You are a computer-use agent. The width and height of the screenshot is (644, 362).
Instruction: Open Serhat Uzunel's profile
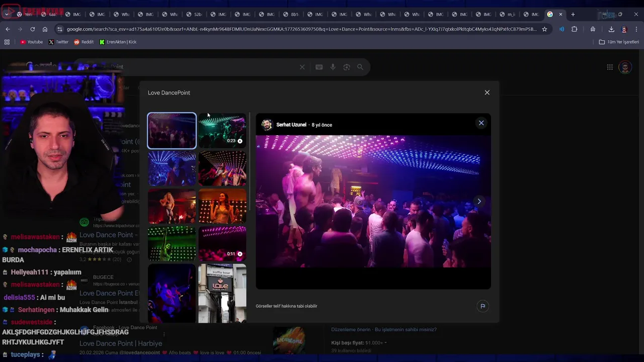(x=291, y=125)
